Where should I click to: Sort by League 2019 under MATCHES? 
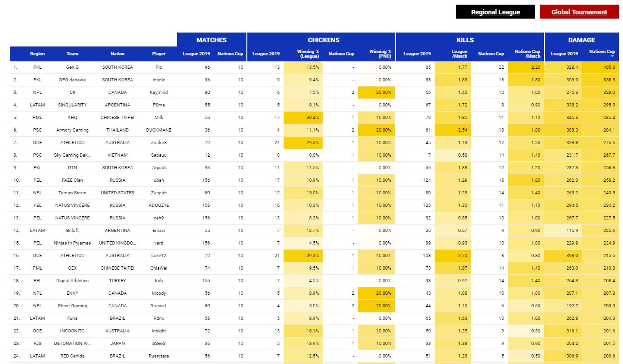point(196,54)
